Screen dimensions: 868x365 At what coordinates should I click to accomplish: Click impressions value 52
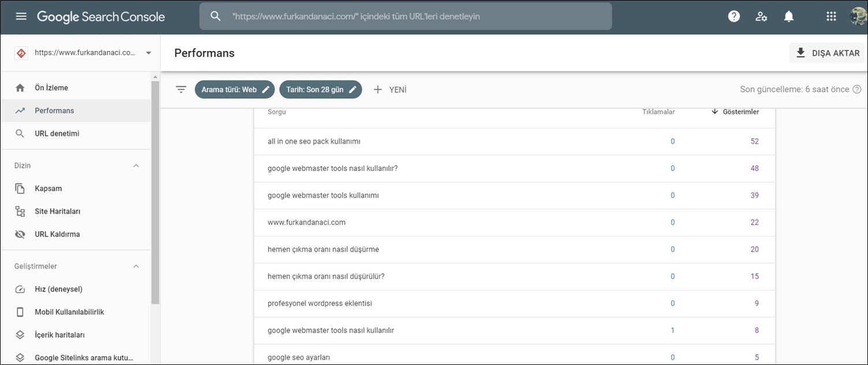click(755, 142)
